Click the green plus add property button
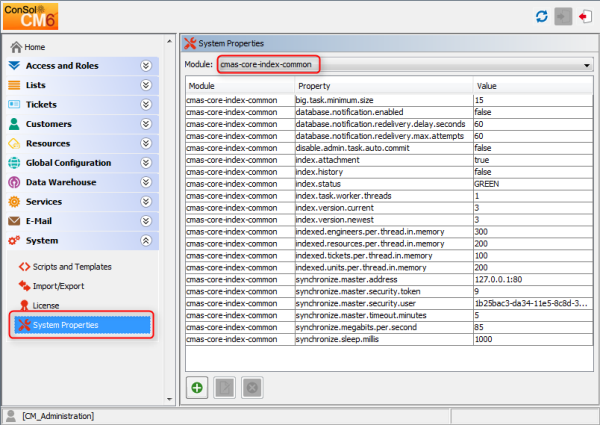The width and height of the screenshot is (600, 425). pos(197,388)
